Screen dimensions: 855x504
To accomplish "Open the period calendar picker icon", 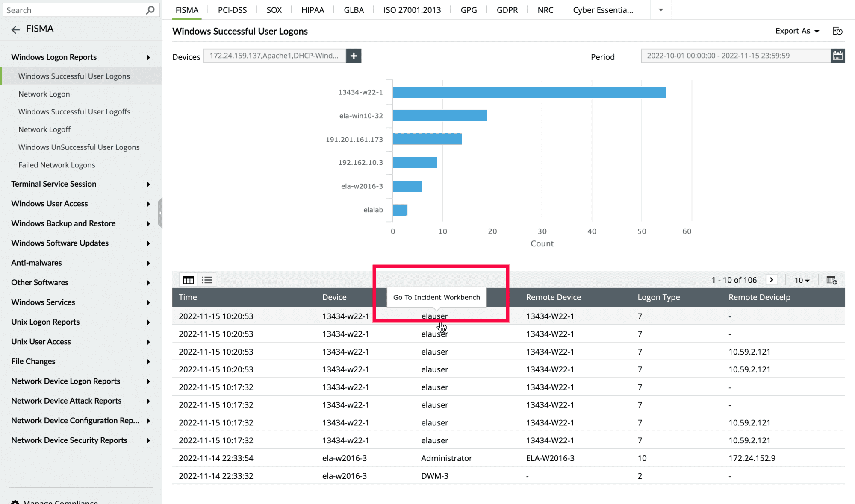I will point(837,56).
